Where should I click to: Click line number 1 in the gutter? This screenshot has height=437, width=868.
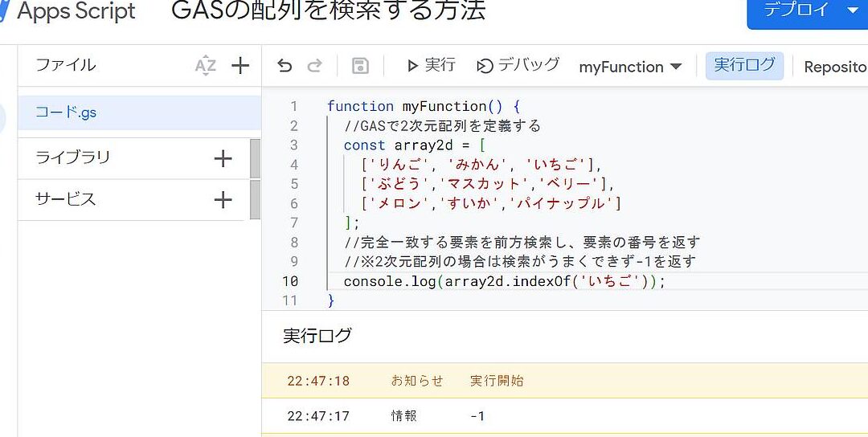pyautogui.click(x=293, y=106)
